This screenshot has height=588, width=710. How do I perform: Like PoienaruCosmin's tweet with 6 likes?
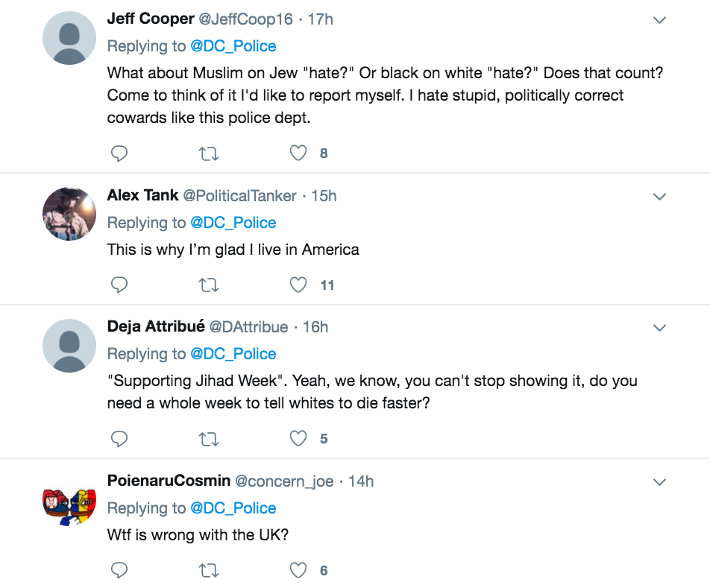[298, 571]
